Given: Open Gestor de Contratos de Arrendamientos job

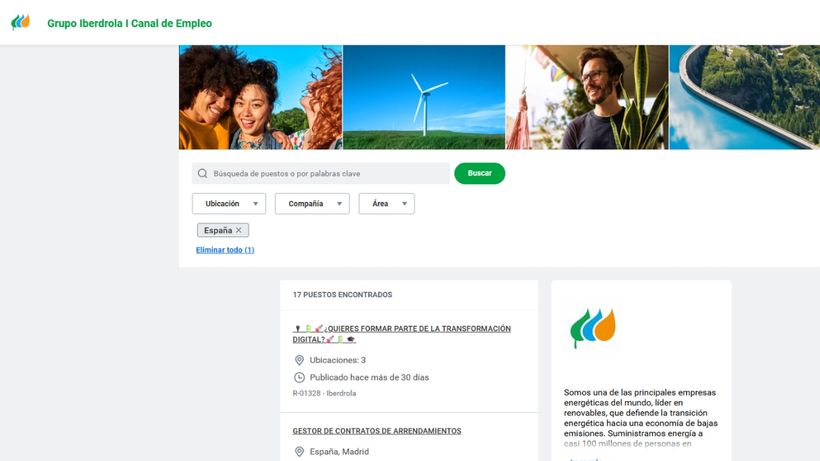Looking at the screenshot, I should tap(377, 431).
